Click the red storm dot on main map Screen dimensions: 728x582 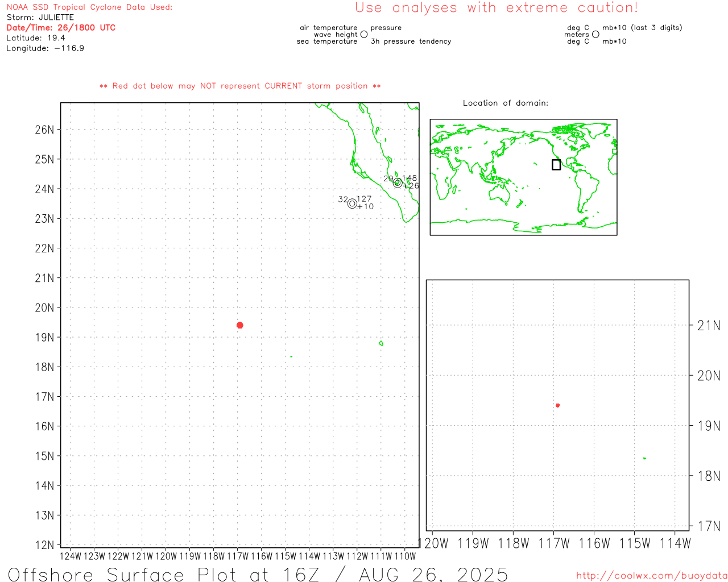239,325
